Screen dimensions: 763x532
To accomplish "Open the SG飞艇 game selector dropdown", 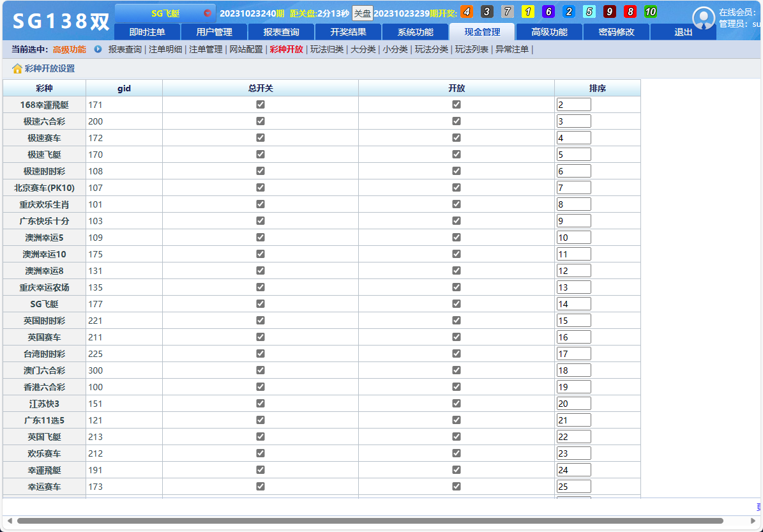I will [x=165, y=13].
